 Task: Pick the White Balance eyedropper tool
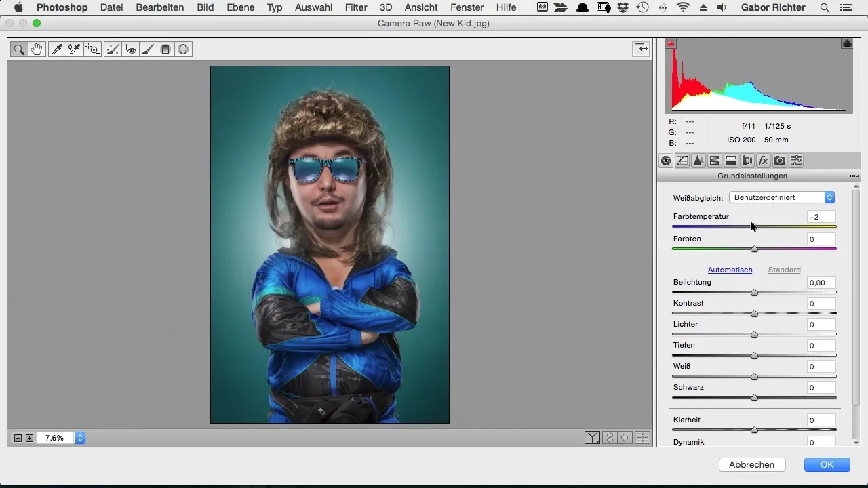pyautogui.click(x=58, y=49)
